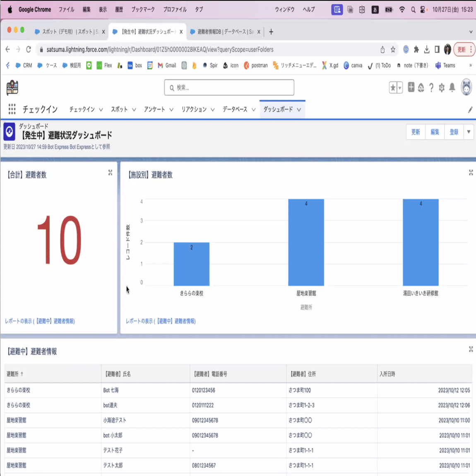Bookmark this page with the star
This screenshot has height=476, width=476.
[x=393, y=50]
